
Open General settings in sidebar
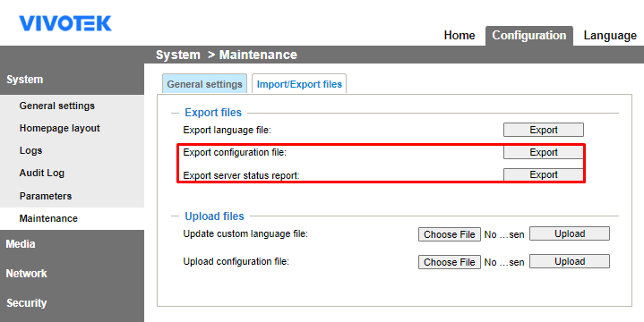[x=57, y=106]
